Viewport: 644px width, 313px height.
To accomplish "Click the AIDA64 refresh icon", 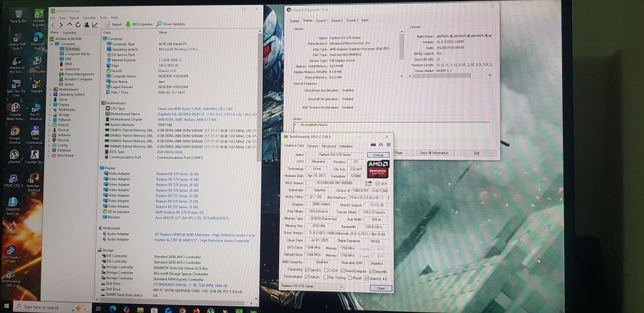I will coord(78,24).
